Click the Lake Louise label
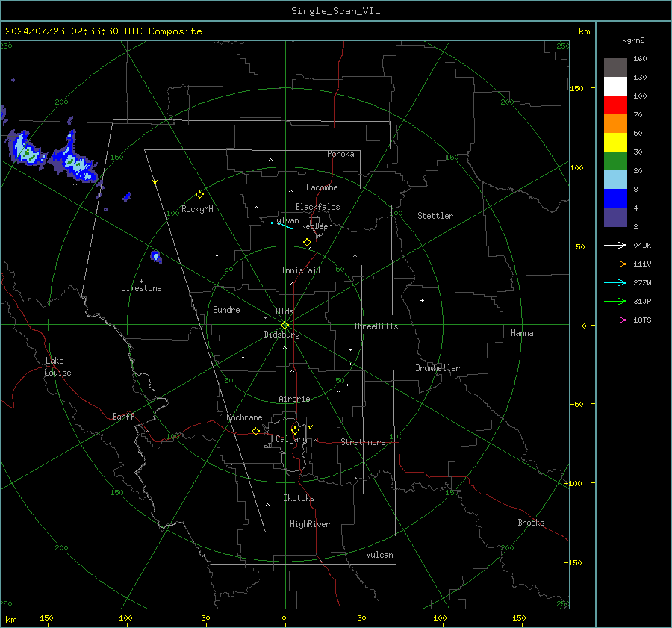This screenshot has height=628, width=672. click(x=57, y=367)
